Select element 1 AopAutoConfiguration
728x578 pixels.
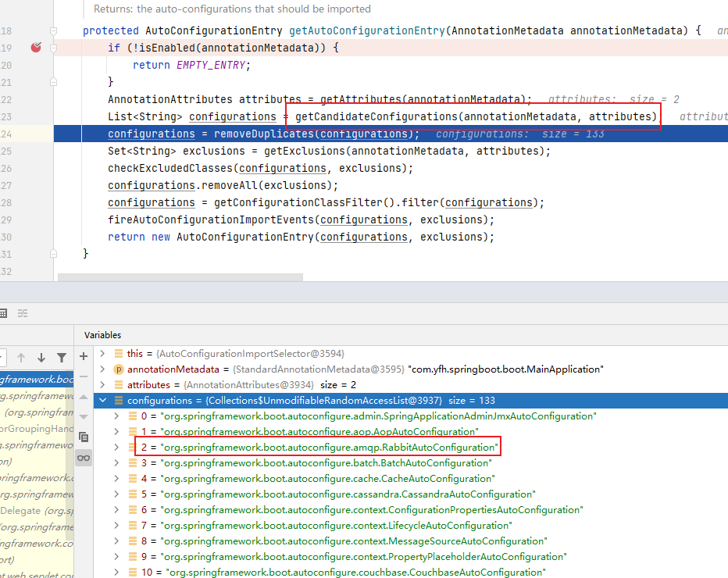click(411, 432)
